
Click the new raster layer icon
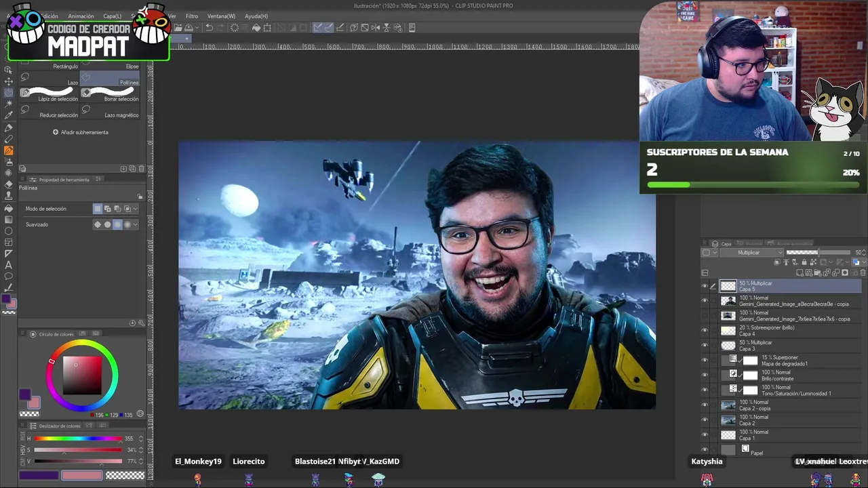pyautogui.click(x=800, y=273)
